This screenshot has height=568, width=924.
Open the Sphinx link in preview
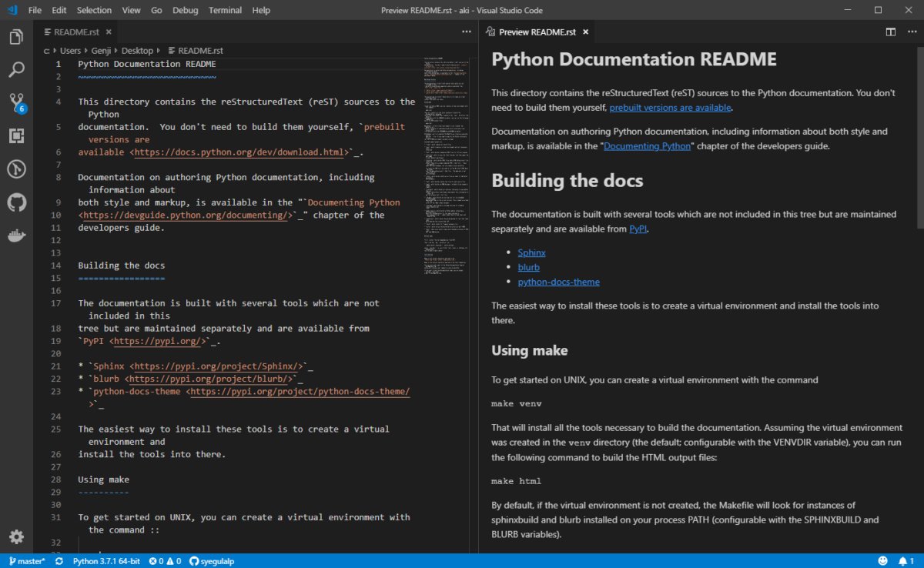[x=531, y=252]
